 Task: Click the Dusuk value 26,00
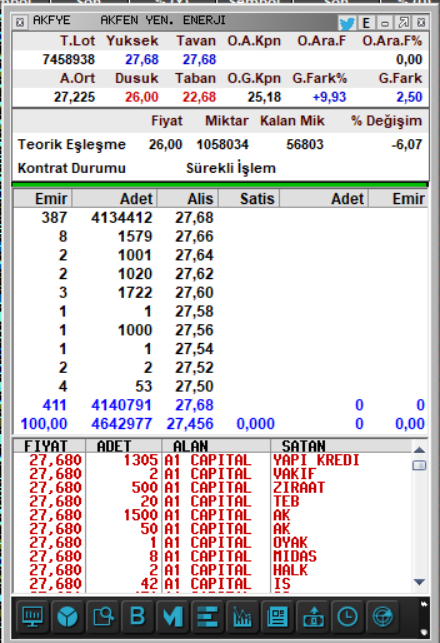tap(142, 97)
